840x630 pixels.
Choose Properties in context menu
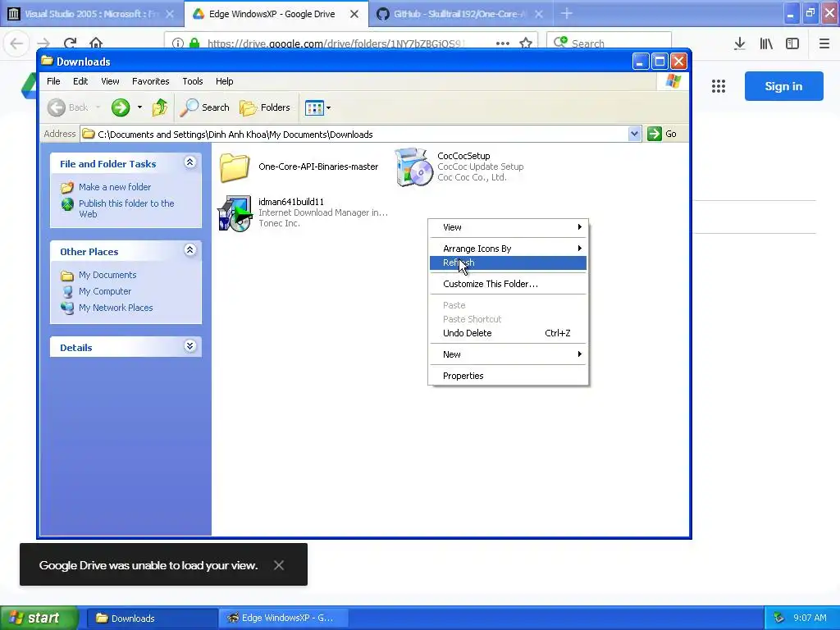508,376
